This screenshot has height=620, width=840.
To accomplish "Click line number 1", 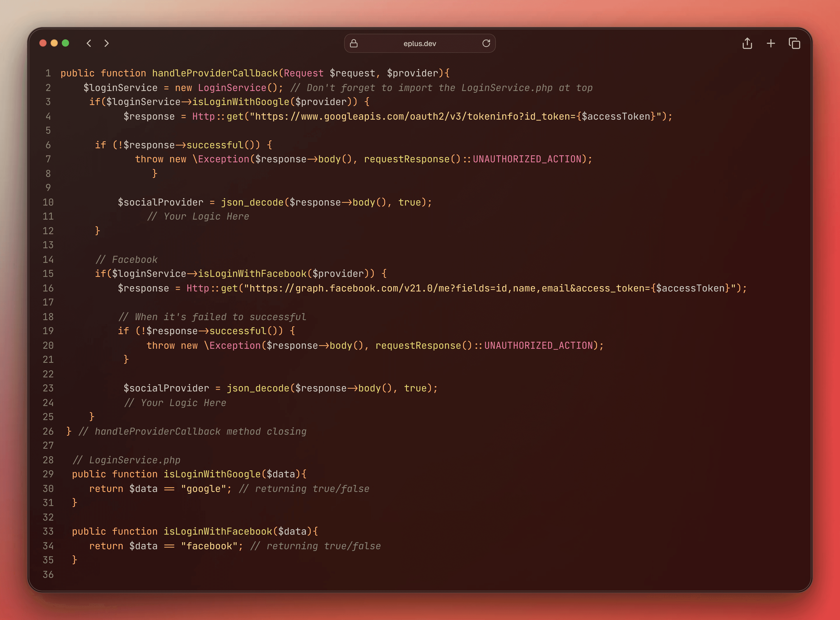I will pyautogui.click(x=48, y=73).
